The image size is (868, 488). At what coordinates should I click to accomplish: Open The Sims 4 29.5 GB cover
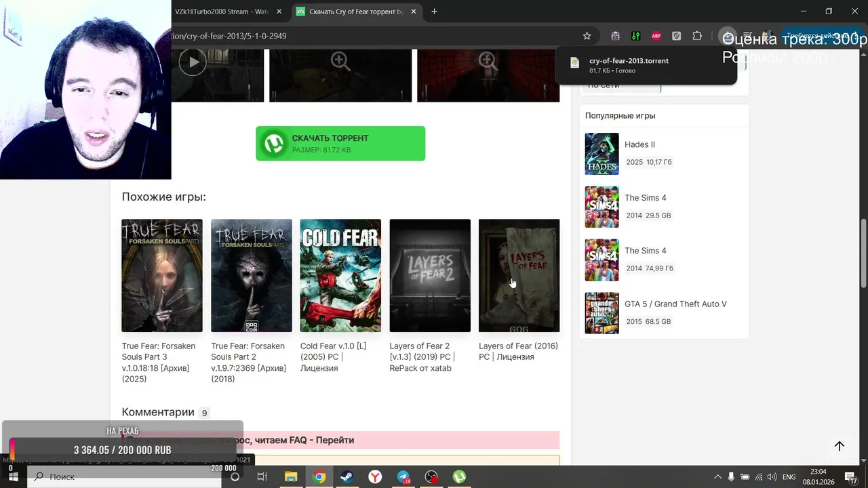pos(602,207)
